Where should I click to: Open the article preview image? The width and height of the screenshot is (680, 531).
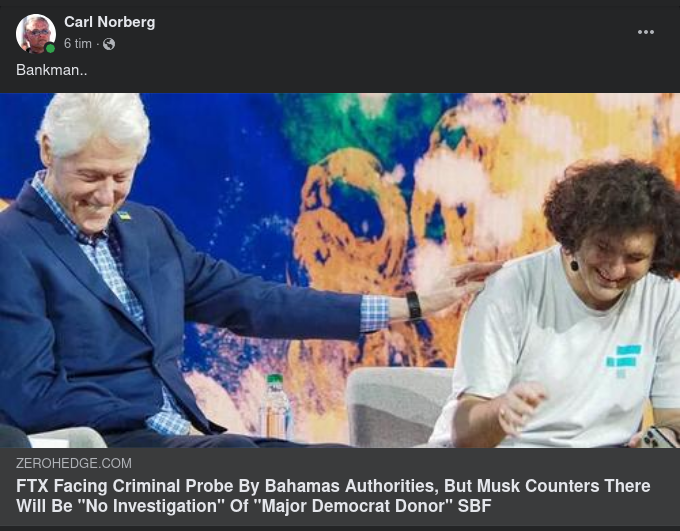340,270
